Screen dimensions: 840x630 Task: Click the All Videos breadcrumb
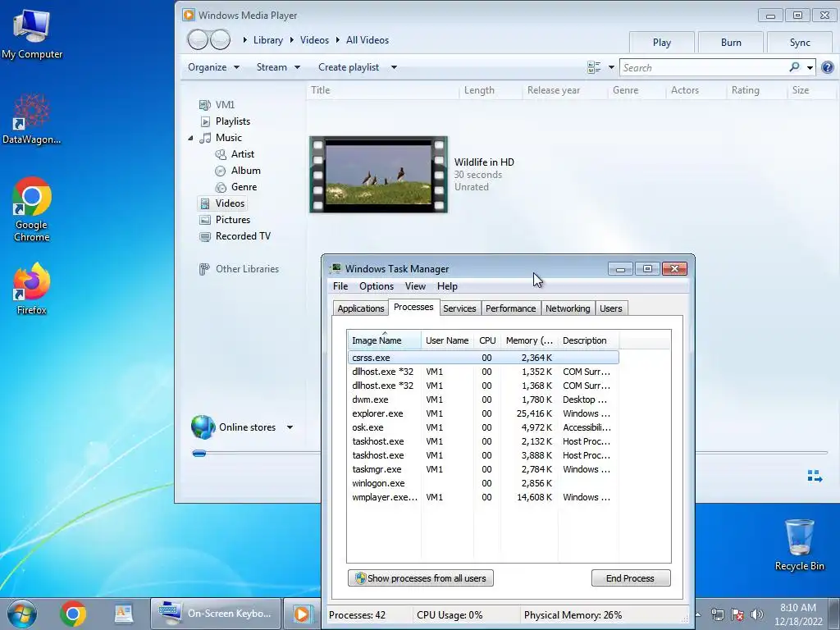pyautogui.click(x=367, y=40)
